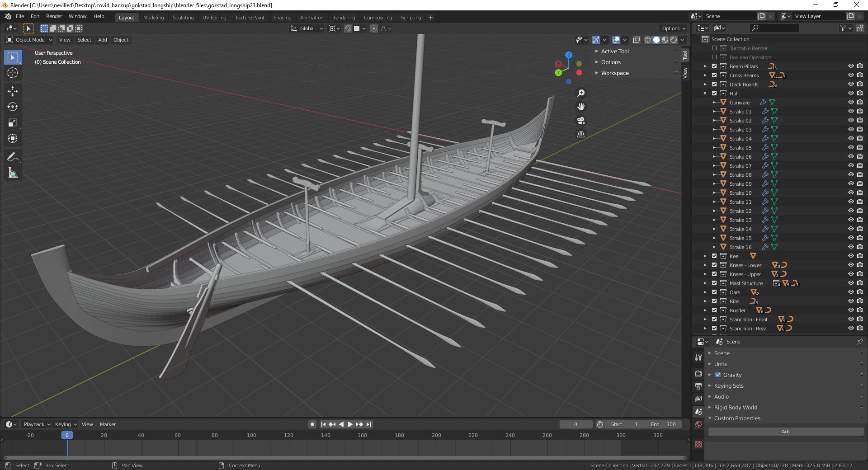Click the hand pan view icon
The height and width of the screenshot is (470, 868).
point(581,107)
